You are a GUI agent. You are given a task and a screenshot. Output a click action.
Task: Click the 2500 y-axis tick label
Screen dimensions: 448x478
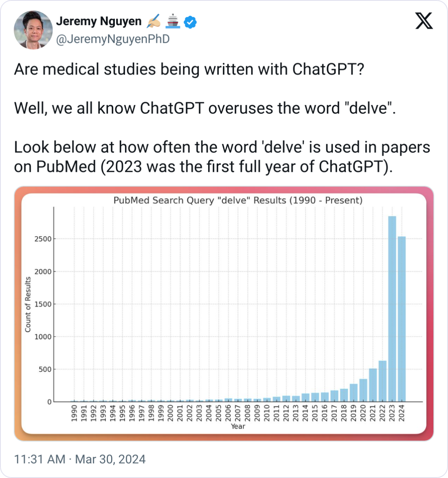pos(43,239)
